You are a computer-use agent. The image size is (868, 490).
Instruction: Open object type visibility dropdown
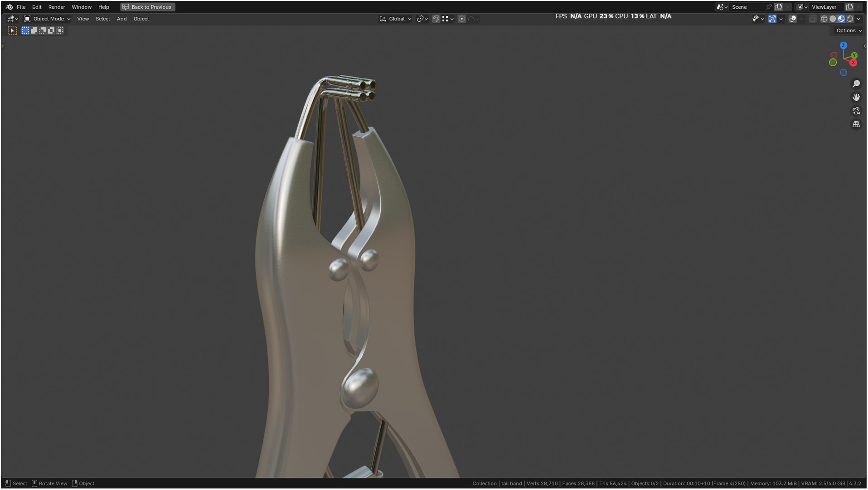tap(758, 19)
